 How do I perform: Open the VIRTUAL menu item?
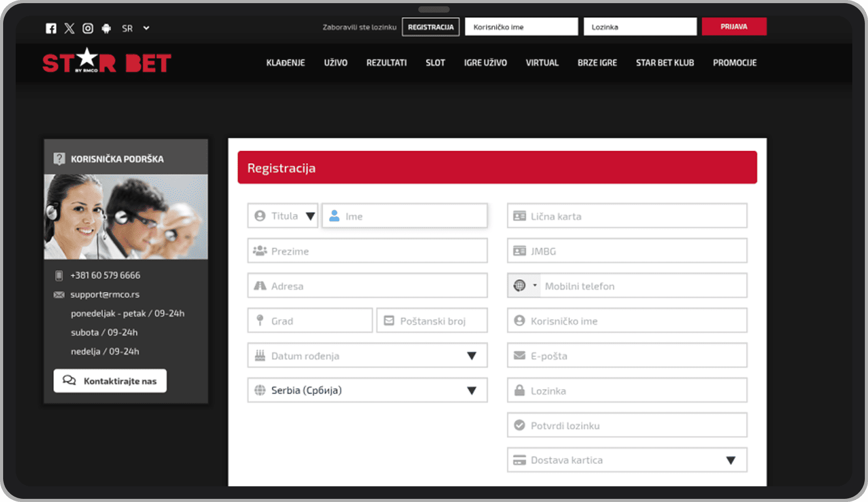tap(542, 63)
